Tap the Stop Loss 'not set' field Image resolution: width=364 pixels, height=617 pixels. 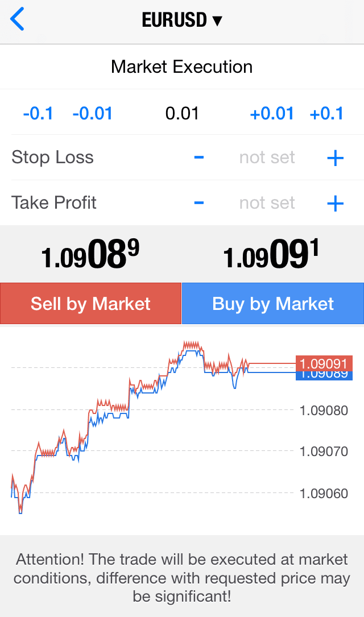pyautogui.click(x=267, y=157)
